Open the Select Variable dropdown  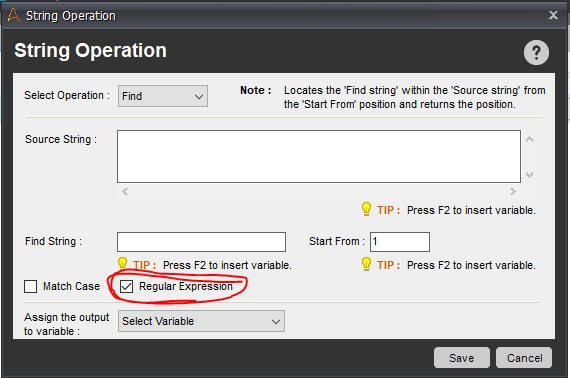pyautogui.click(x=201, y=321)
